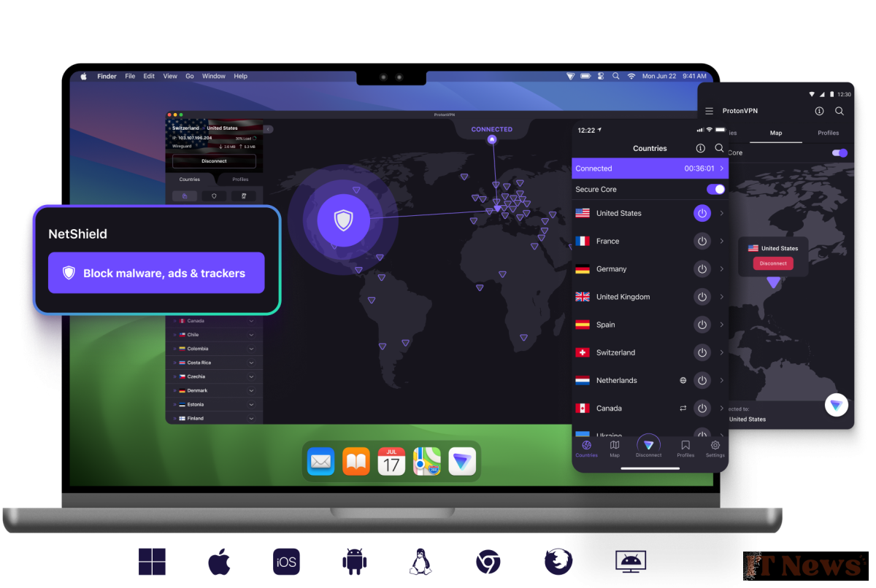Collapse the desktop sidebar with the arrow button
Viewport: 876px width, 588px height.
[x=268, y=129]
